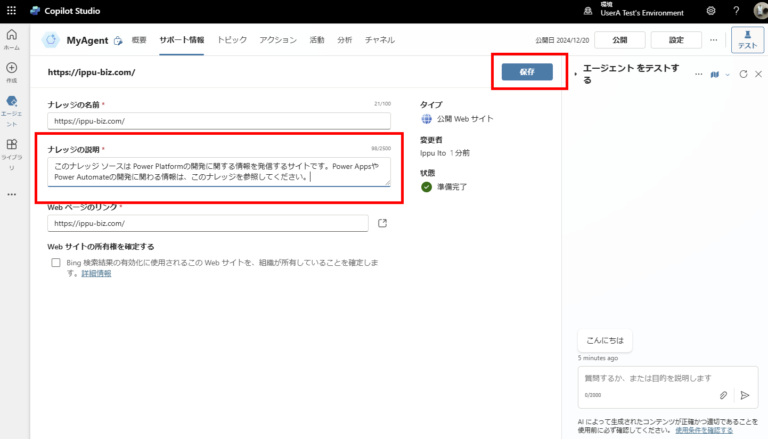The height and width of the screenshot is (439, 768).
Task: Open the 詳細情報 link
Action: coord(96,273)
